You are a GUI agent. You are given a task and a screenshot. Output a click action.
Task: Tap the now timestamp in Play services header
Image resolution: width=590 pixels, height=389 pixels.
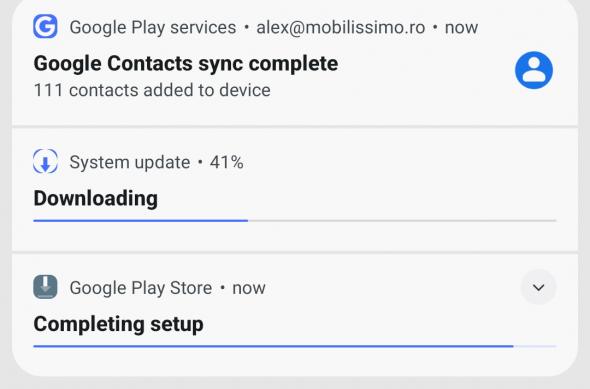[461, 28]
